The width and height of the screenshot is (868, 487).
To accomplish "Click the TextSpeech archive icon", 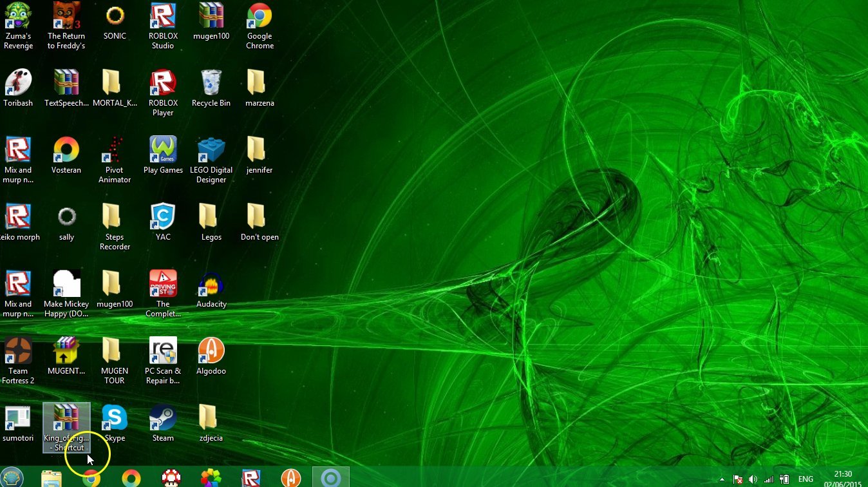I will (66, 88).
